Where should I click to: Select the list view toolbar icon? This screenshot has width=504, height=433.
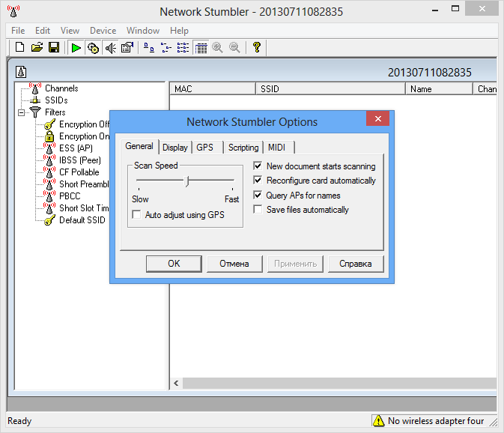click(183, 48)
